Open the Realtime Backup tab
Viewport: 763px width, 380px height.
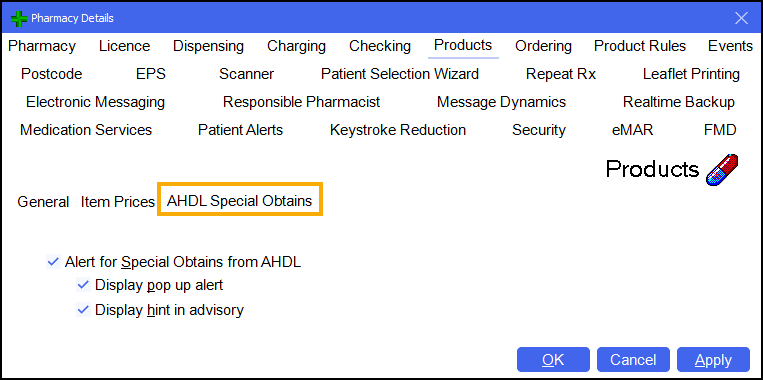(679, 103)
